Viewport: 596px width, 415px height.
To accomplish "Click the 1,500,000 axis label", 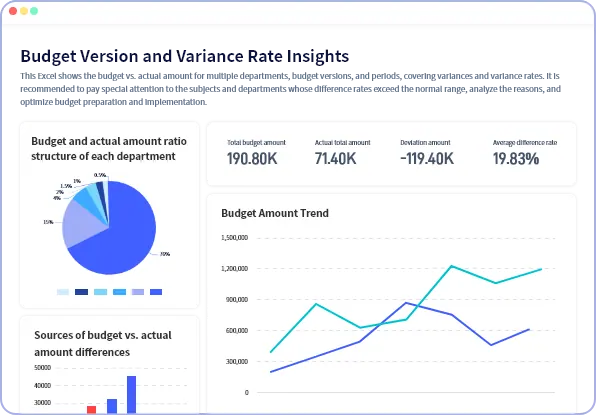I will [234, 238].
